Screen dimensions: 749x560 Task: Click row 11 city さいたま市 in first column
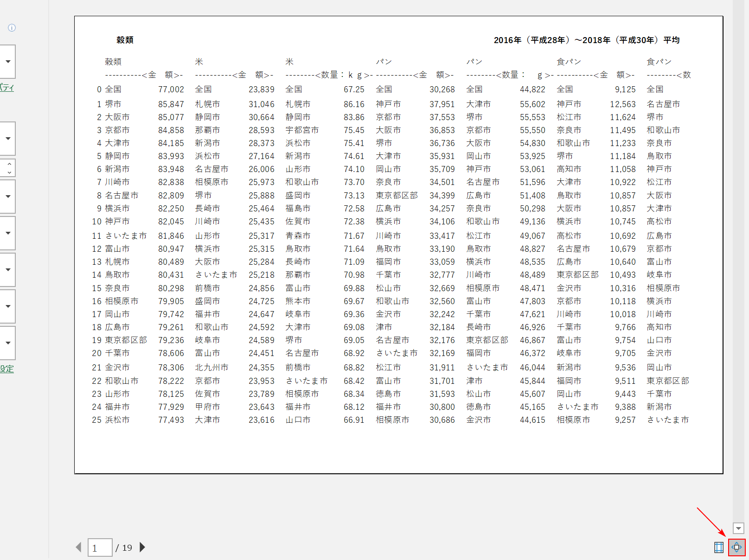(126, 236)
